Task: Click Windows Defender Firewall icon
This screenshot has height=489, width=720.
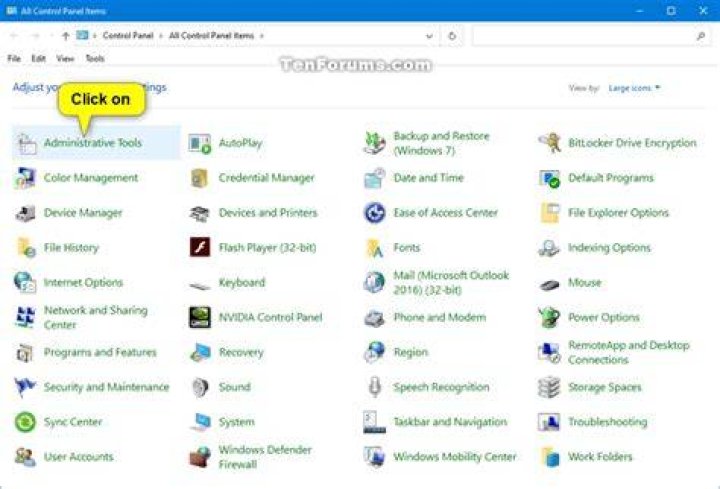Action: tap(200, 457)
